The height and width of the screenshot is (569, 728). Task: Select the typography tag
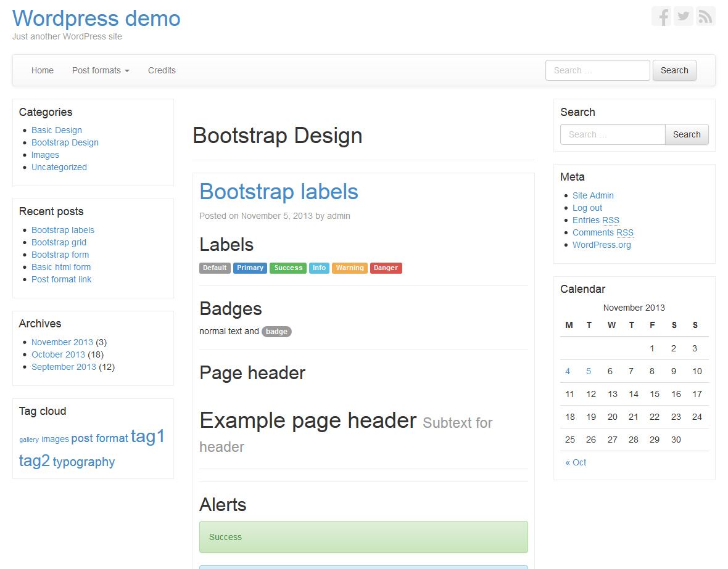click(83, 462)
